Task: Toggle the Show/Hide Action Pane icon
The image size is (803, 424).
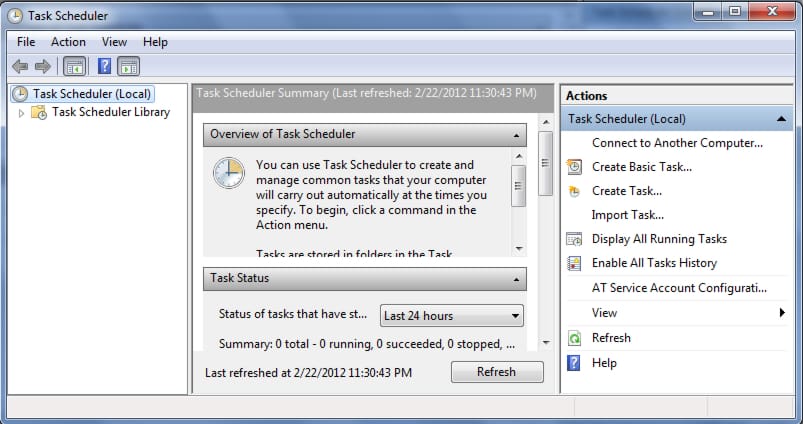Action: 128,67
